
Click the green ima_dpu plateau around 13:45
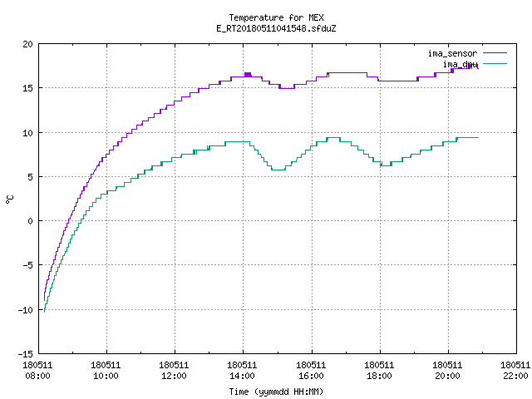tap(238, 142)
